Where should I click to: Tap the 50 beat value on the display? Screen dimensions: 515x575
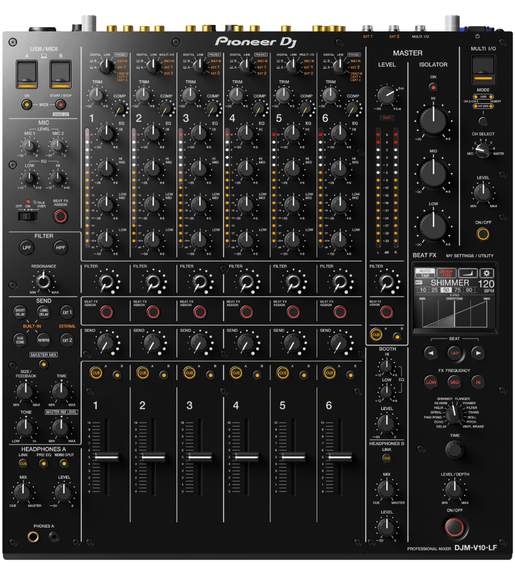[446, 290]
